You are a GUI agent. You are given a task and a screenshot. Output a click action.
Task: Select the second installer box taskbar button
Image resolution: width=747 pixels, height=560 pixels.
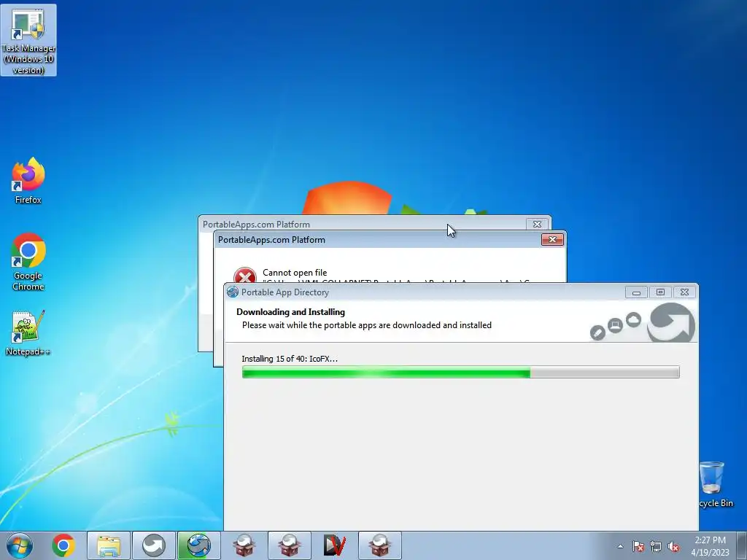[289, 545]
